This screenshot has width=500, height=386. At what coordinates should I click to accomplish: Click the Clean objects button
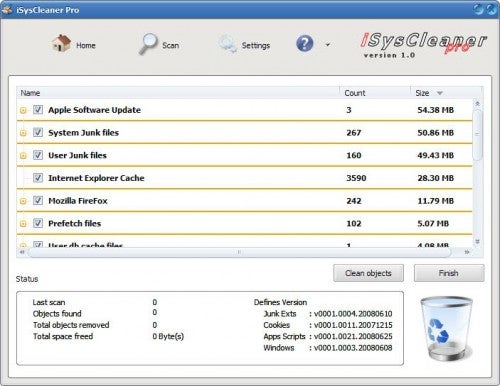pyautogui.click(x=368, y=273)
